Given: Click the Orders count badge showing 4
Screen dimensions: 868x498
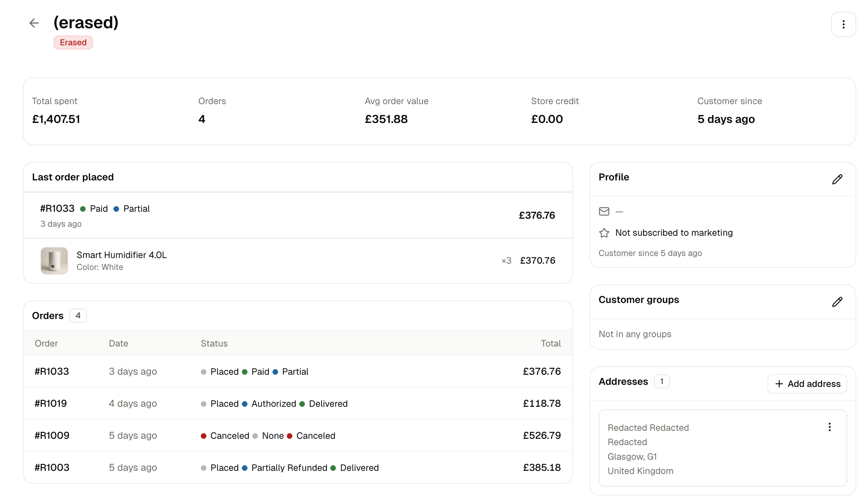Looking at the screenshot, I should [78, 316].
